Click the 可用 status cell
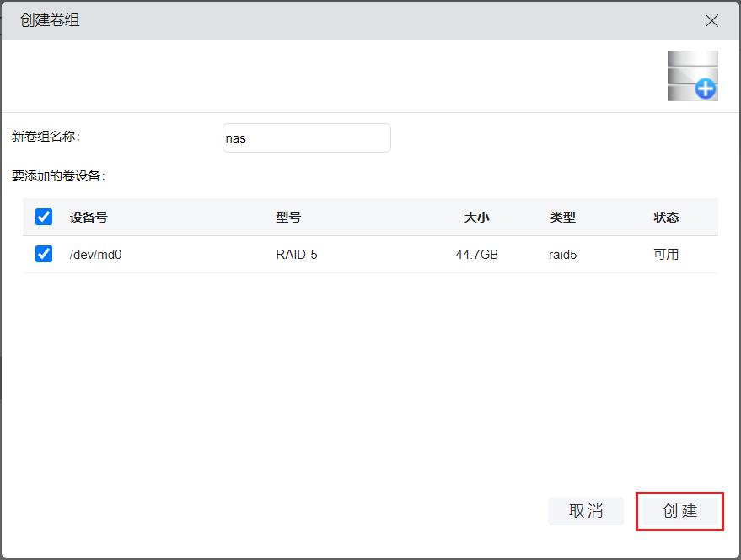Image resolution: width=741 pixels, height=560 pixels. tap(666, 254)
